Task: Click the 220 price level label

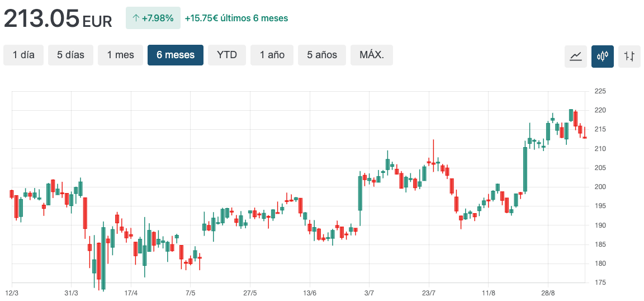Action: (600, 110)
